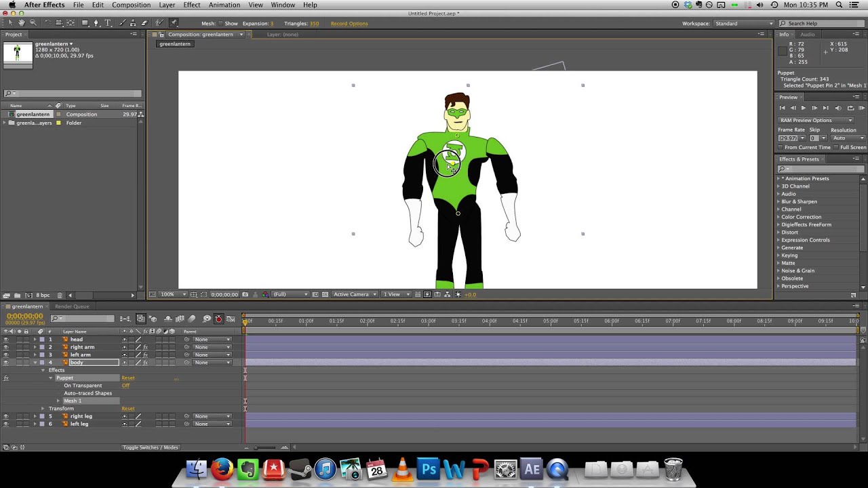The image size is (868, 488).
Task: Select the Rectangle shape tool
Action: coord(85,23)
